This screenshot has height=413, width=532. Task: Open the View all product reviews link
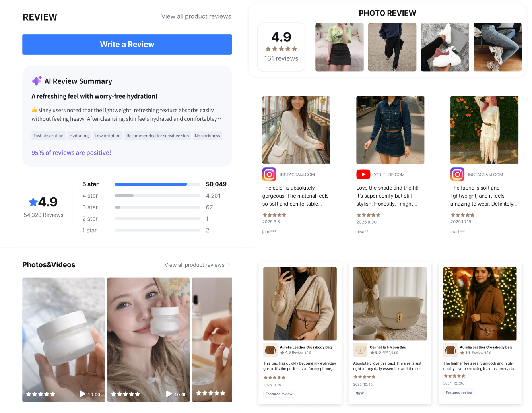(196, 16)
